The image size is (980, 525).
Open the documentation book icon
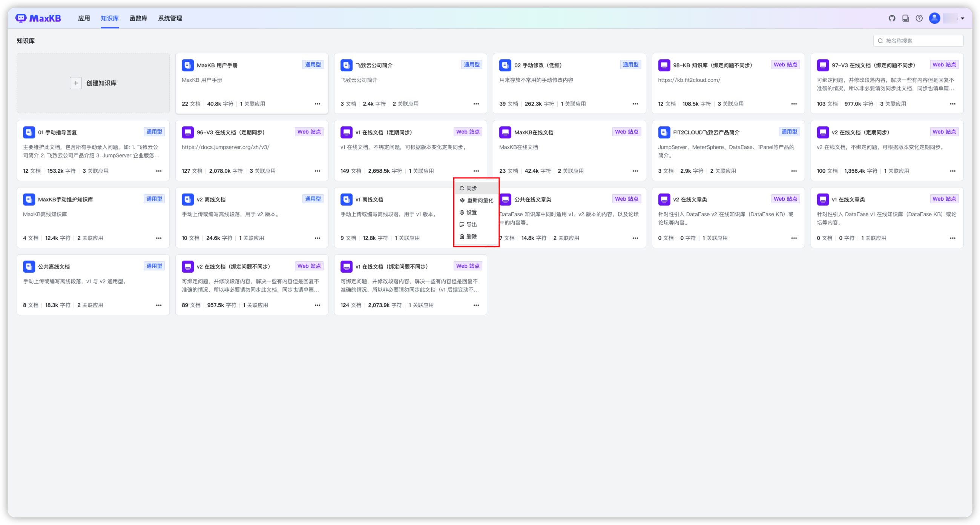click(x=905, y=18)
